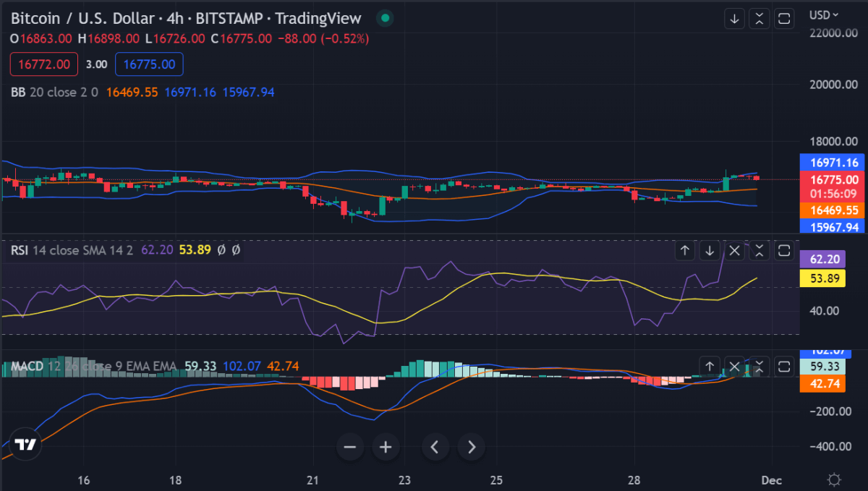Move the RSI pane up
This screenshot has width=868, height=491.
coord(686,251)
